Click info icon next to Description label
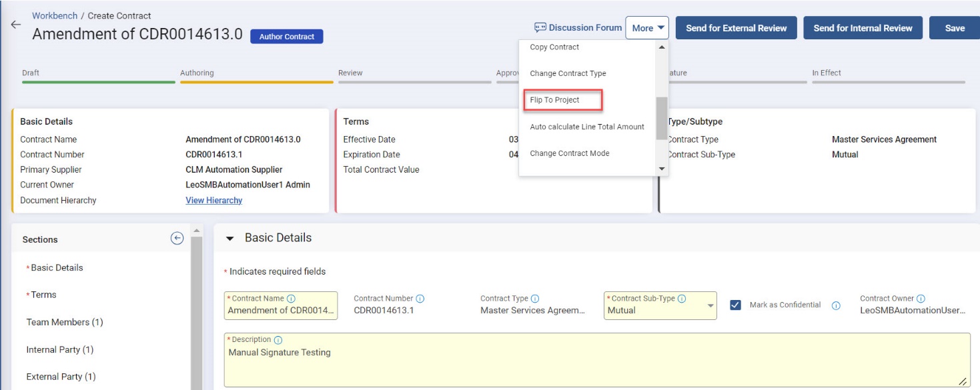This screenshot has height=390, width=980. (x=278, y=340)
